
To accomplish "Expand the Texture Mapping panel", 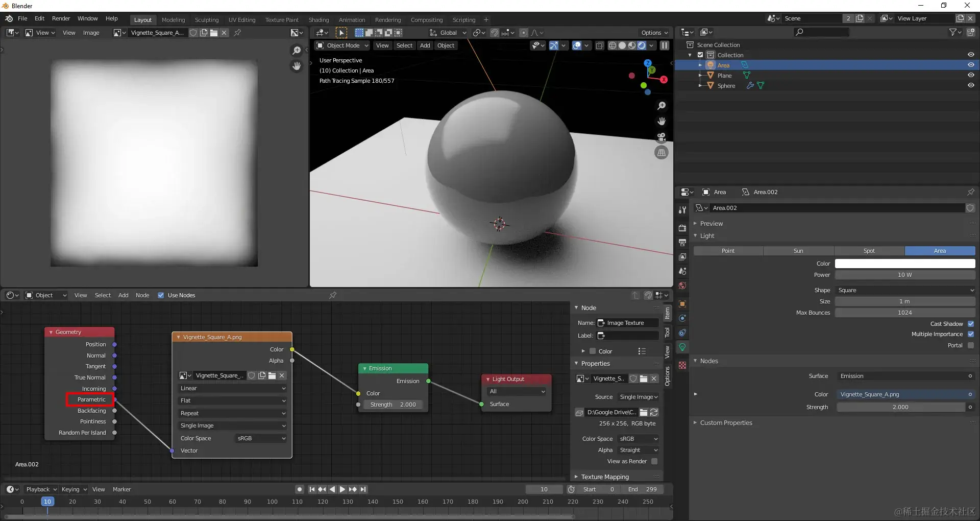I will coord(605,477).
